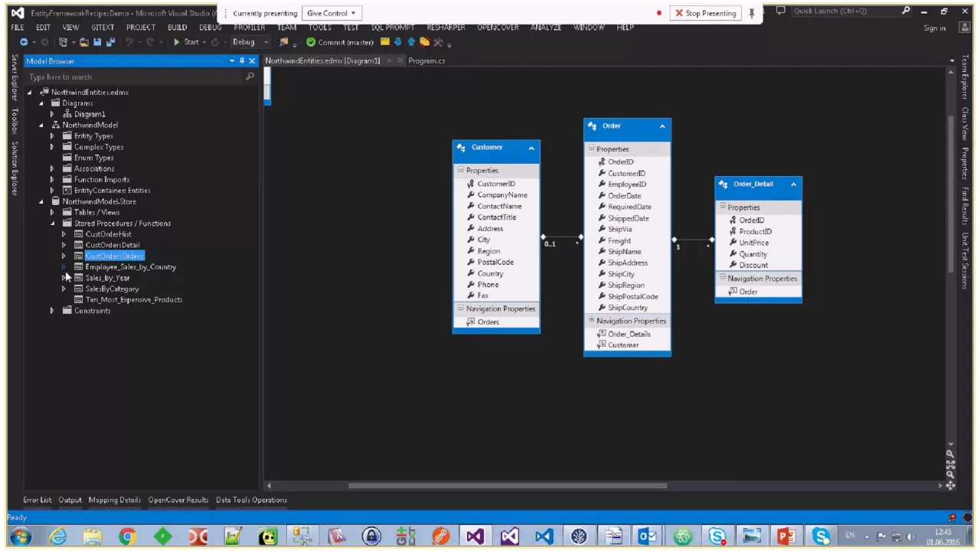Collapse Properties section of Order entity
Screen dimensions: 980x551
pyautogui.click(x=591, y=148)
